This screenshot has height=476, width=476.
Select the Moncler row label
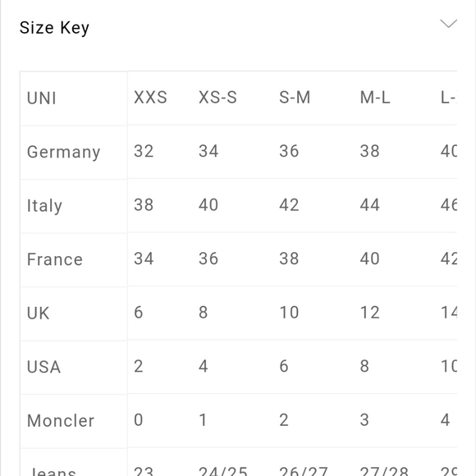pos(61,421)
